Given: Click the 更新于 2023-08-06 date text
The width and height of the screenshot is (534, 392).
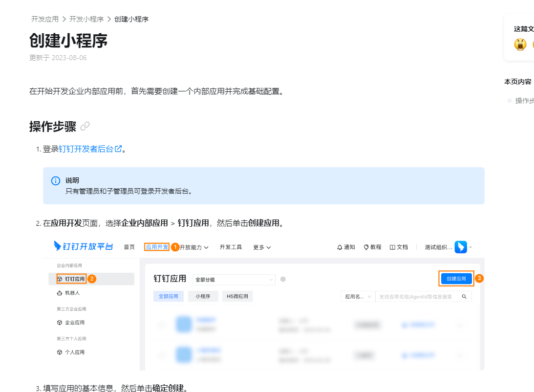Looking at the screenshot, I should 58,58.
